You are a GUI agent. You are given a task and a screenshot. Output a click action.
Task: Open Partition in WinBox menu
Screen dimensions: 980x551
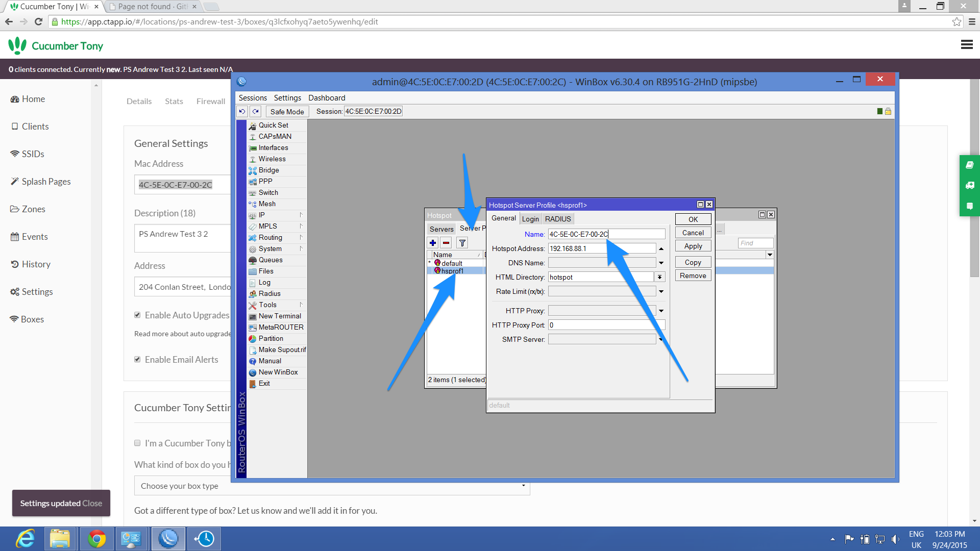[x=271, y=338]
